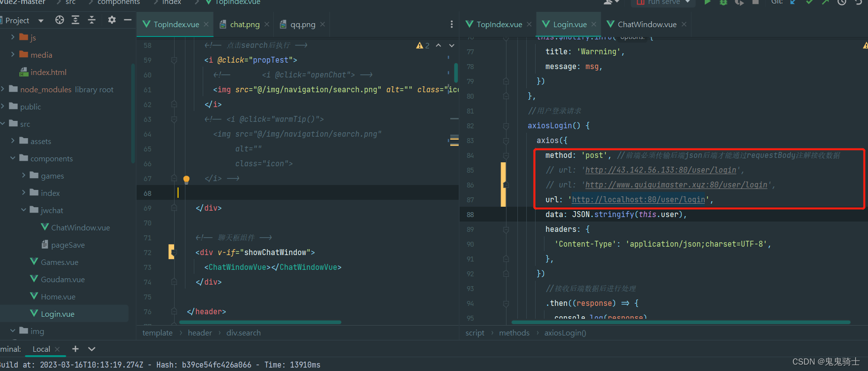This screenshot has height=371, width=868.
Task: Jump to previous highlighted problem arrow
Action: [438, 45]
